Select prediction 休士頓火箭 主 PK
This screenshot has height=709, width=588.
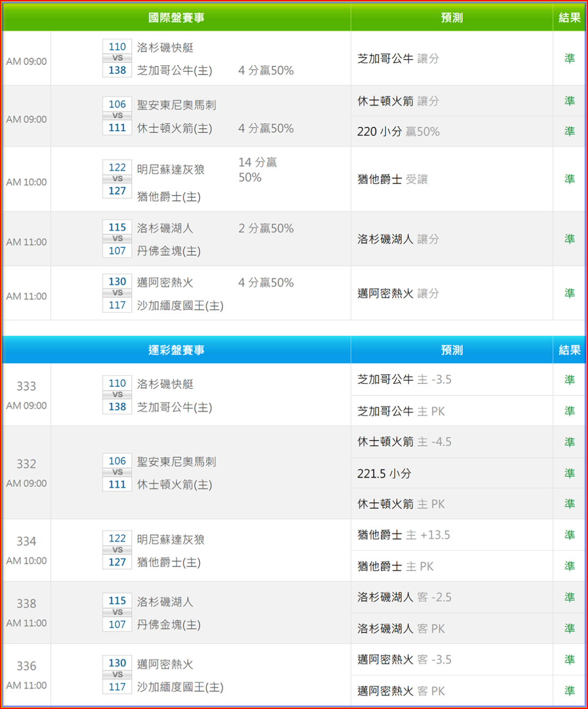pyautogui.click(x=401, y=504)
